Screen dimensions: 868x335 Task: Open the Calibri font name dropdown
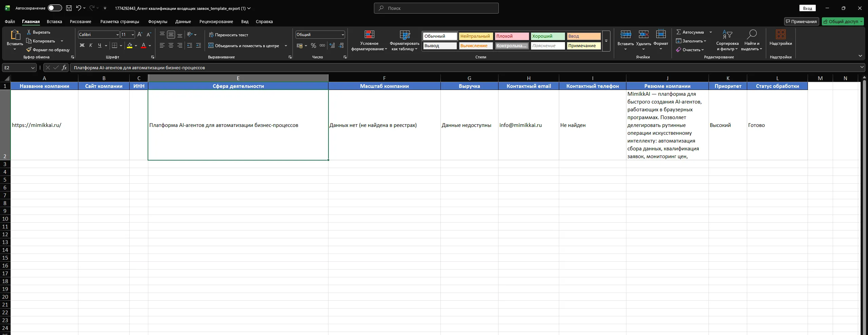point(117,35)
